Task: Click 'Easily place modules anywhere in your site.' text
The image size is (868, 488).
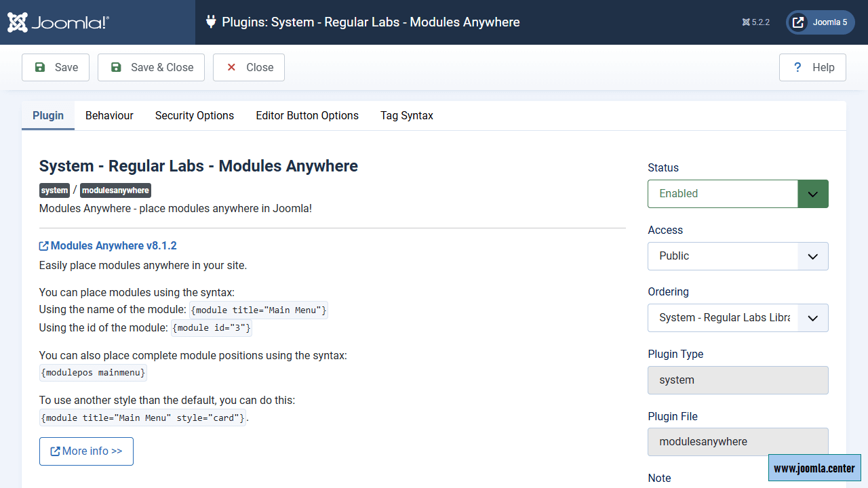Action: click(143, 266)
